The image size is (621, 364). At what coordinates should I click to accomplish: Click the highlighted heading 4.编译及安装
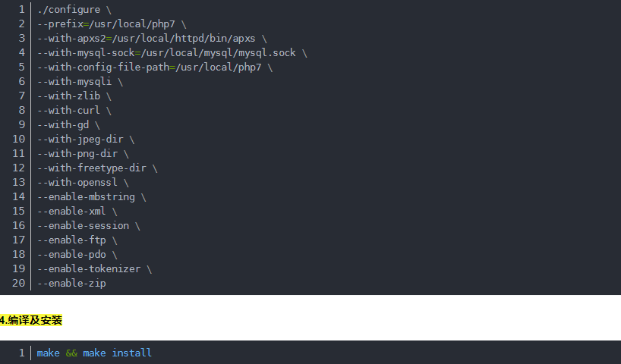point(31,320)
